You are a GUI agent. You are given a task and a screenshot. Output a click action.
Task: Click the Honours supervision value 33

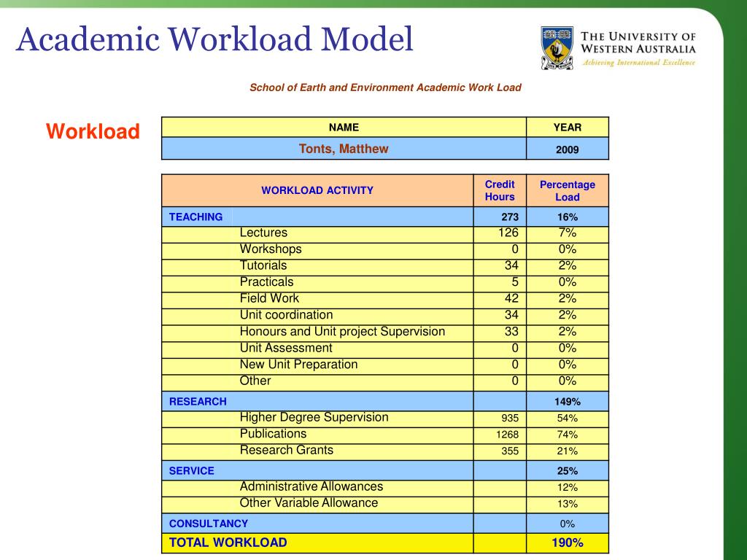click(511, 332)
